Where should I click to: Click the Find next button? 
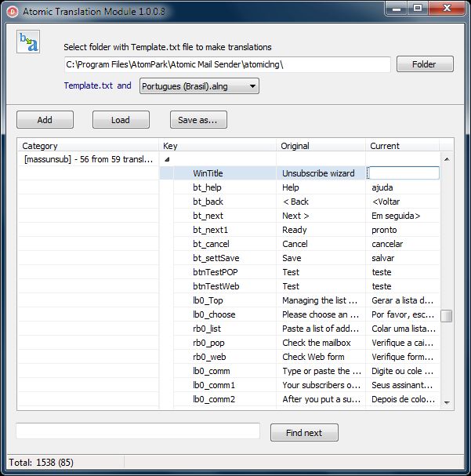pos(304,433)
